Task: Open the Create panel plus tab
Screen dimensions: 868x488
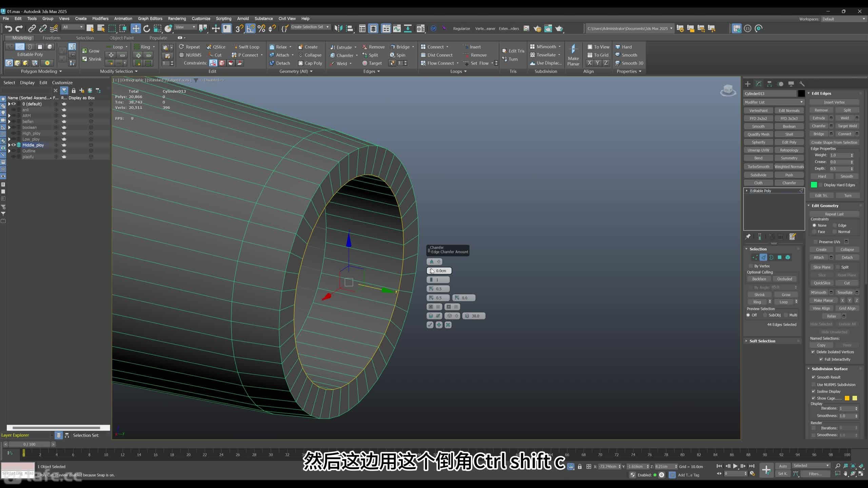Action: coord(747,84)
